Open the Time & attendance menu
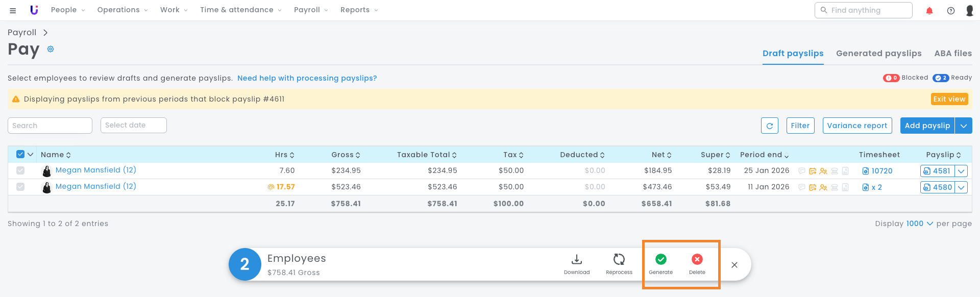980x297 pixels. coord(240,10)
